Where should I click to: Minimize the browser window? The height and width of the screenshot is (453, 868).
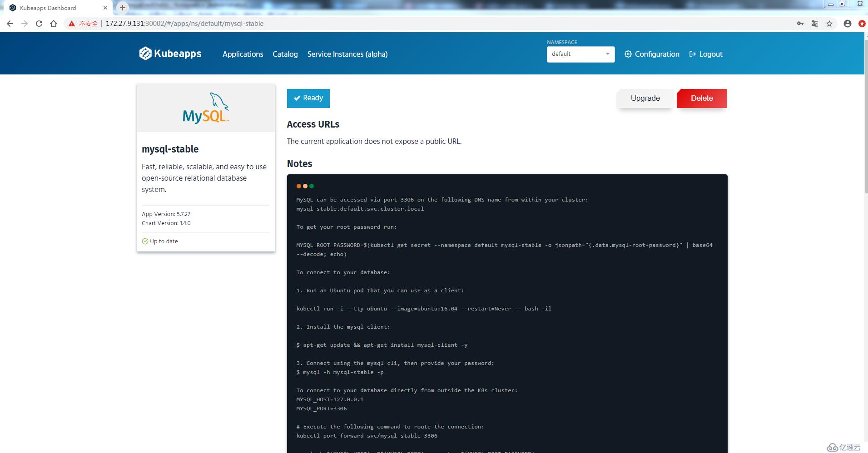coord(830,4)
